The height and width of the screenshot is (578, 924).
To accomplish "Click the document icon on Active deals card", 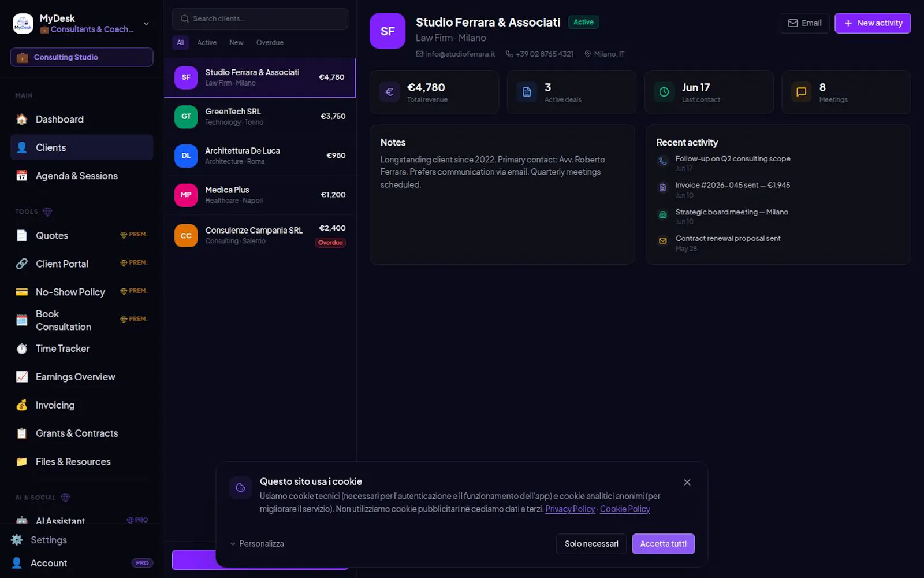I will point(527,92).
